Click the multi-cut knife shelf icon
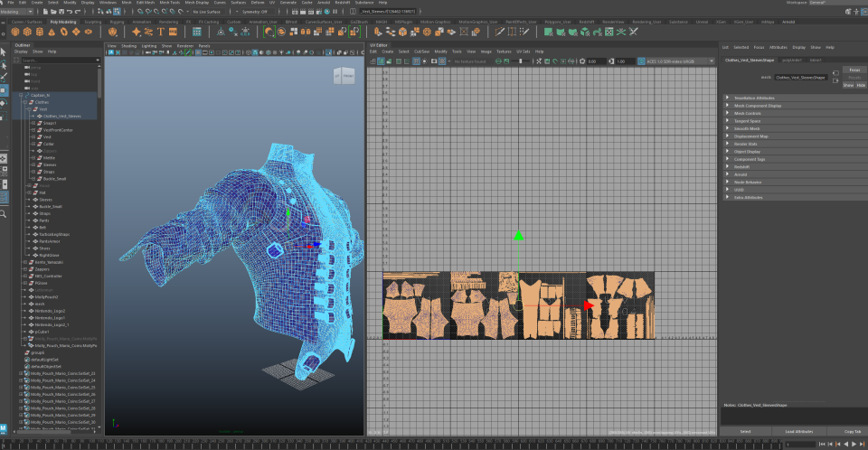 [x=499, y=33]
